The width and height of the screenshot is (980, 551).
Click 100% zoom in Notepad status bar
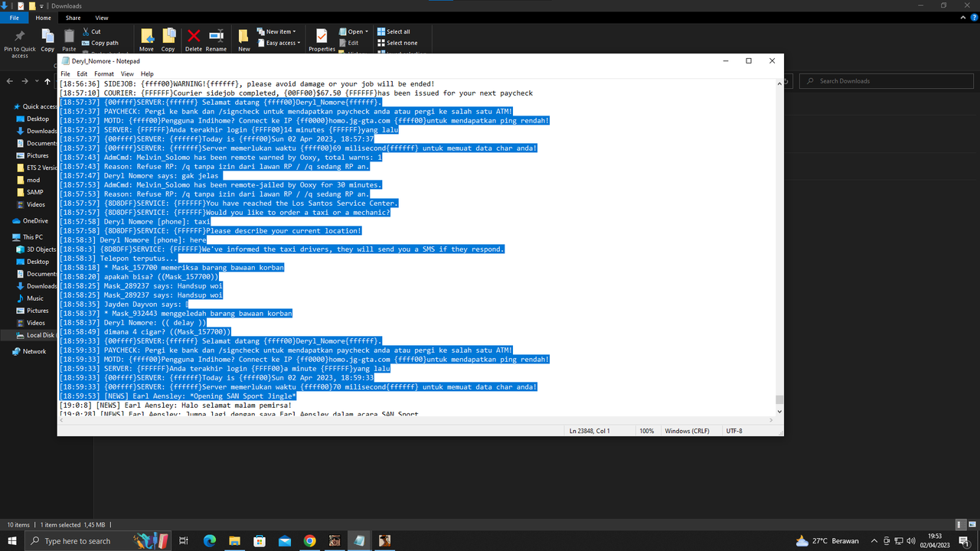(x=647, y=431)
